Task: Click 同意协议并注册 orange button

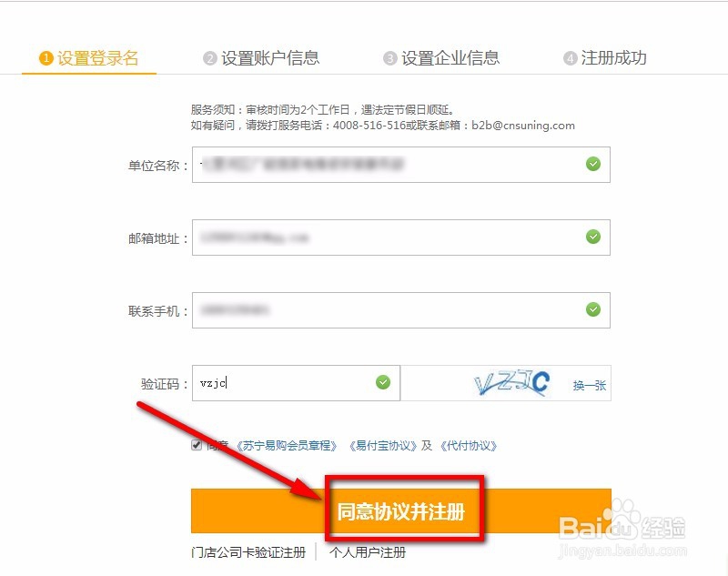Action: pyautogui.click(x=401, y=510)
